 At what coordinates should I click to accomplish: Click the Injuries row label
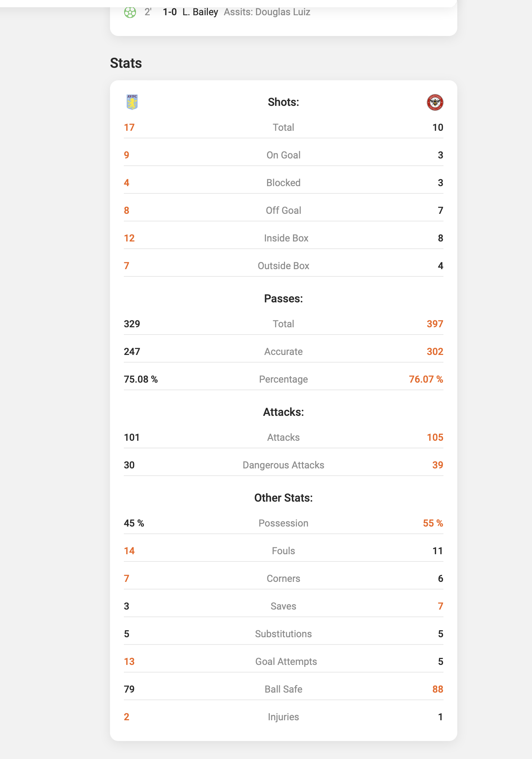click(x=283, y=717)
